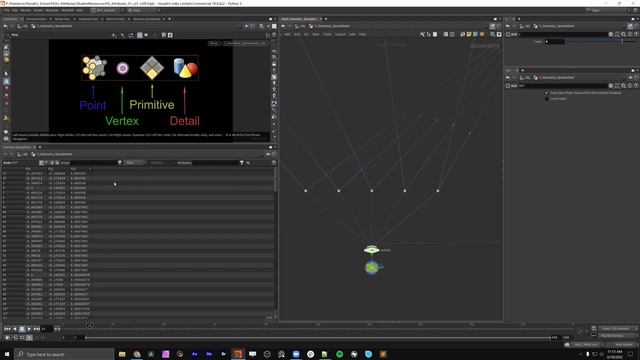This screenshot has height=360, width=640.
Task: Switch to the Animation Editor tab
Action: (36, 19)
